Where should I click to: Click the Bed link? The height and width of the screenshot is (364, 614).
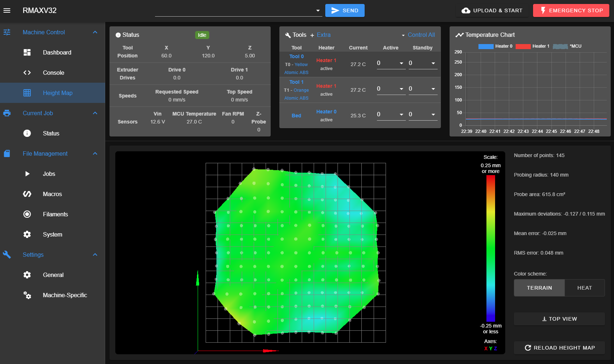[296, 116]
